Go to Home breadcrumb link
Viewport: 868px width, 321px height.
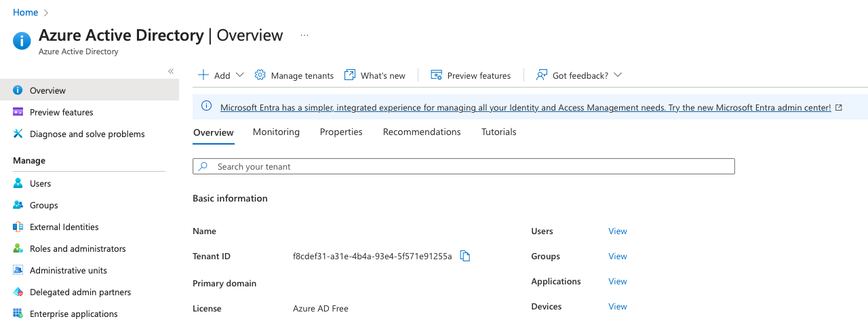[26, 12]
